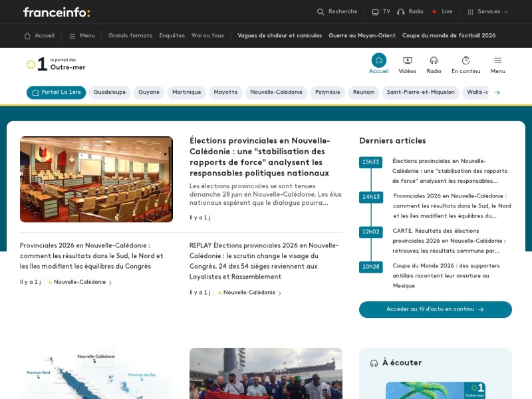
Task: Expand the Services dropdown
Action: 488,11
